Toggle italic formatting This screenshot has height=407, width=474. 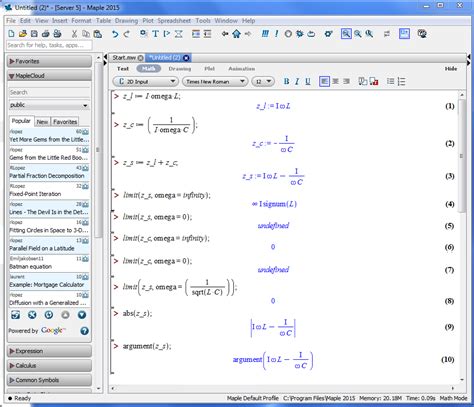point(297,81)
